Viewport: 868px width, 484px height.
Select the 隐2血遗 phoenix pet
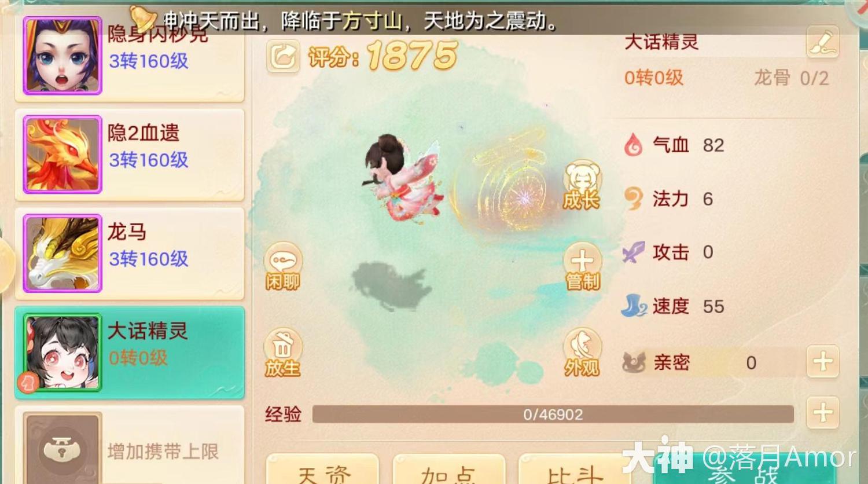[x=130, y=155]
